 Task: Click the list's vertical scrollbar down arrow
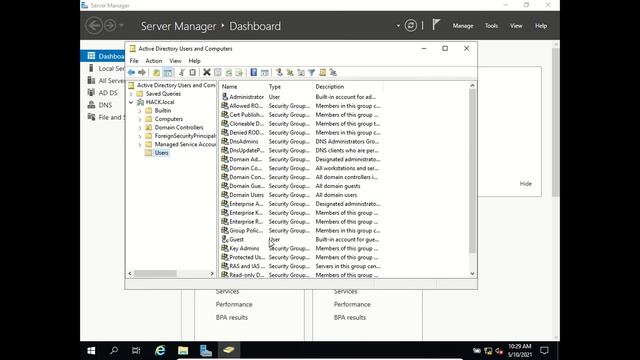click(x=472, y=274)
